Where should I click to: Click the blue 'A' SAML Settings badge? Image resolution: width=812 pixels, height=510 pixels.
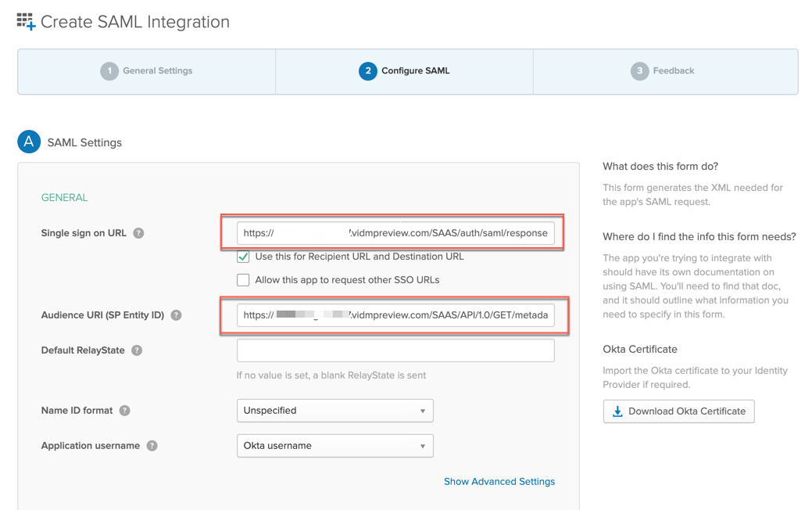click(x=29, y=142)
